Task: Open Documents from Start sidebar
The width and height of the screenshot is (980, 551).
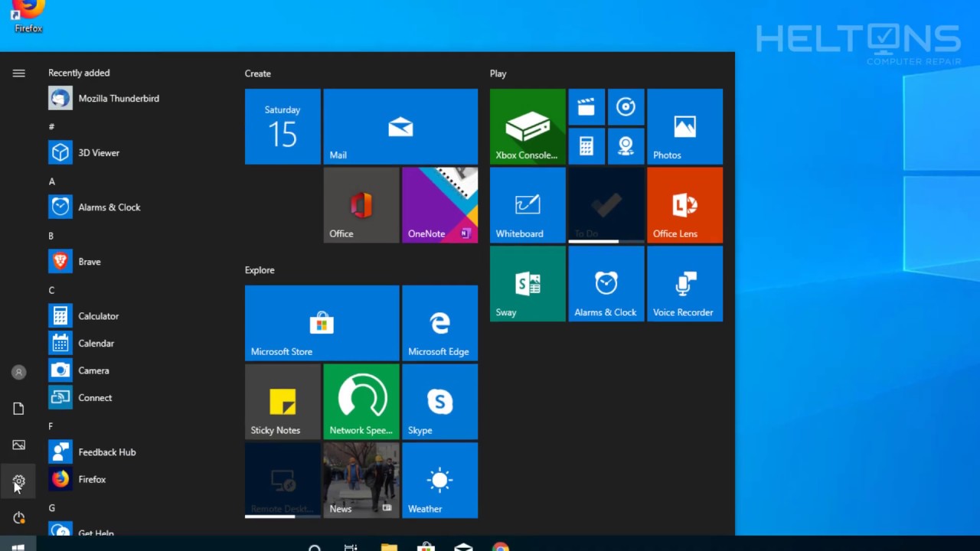Action: tap(18, 409)
